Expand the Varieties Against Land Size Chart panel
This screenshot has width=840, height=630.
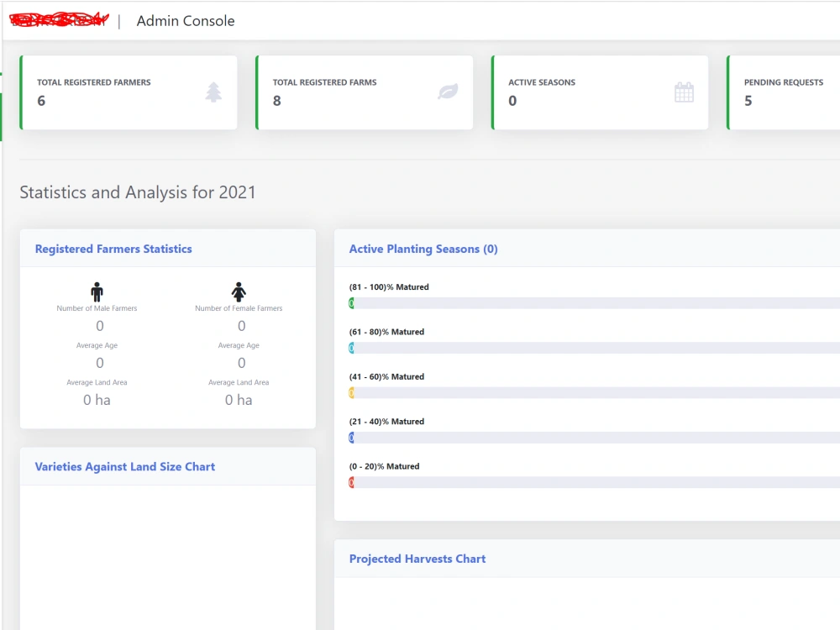(124, 466)
